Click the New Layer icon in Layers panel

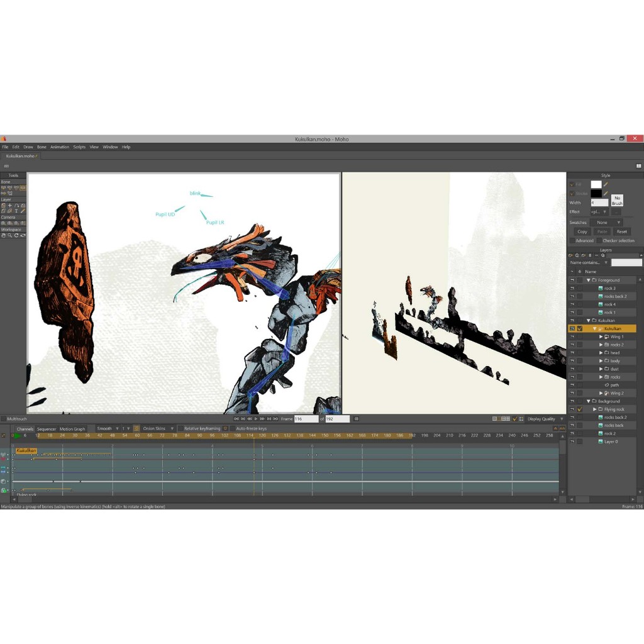[x=571, y=255]
